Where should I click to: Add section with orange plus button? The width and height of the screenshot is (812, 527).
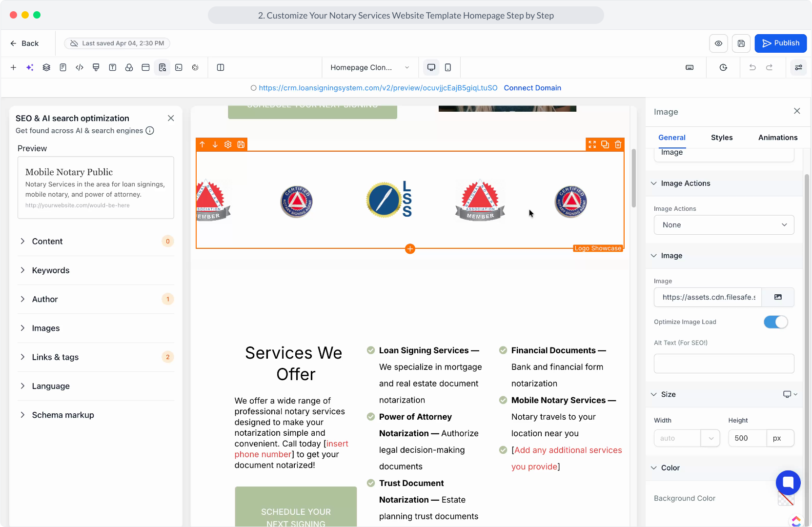point(410,249)
